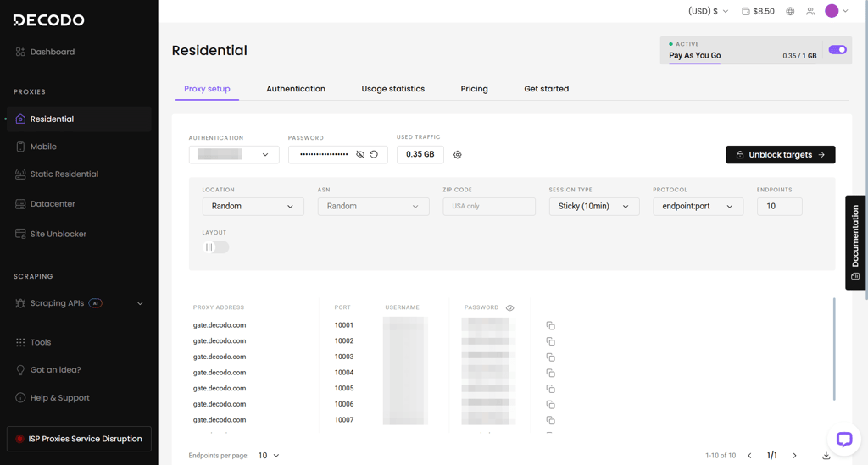Image resolution: width=868 pixels, height=465 pixels.
Task: Toggle the Pay As You Go switch
Action: point(837,50)
